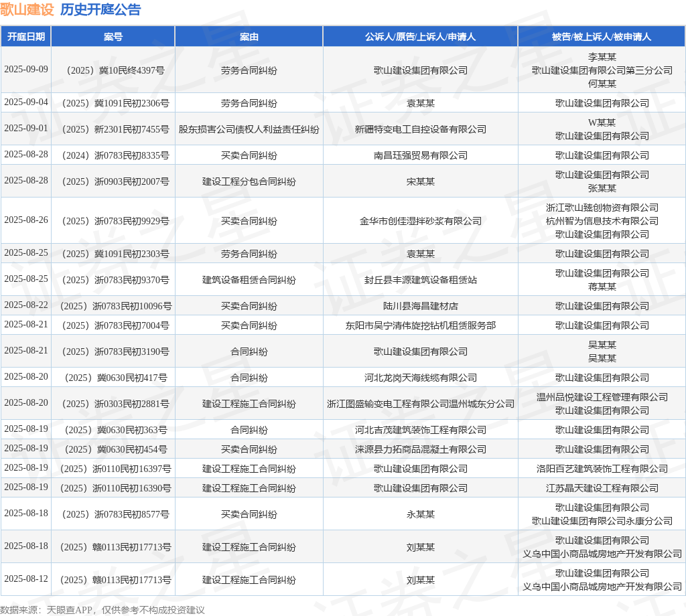Viewport: 686px width, 616px height.
Task: Click the 案由 column header
Action: (249, 37)
